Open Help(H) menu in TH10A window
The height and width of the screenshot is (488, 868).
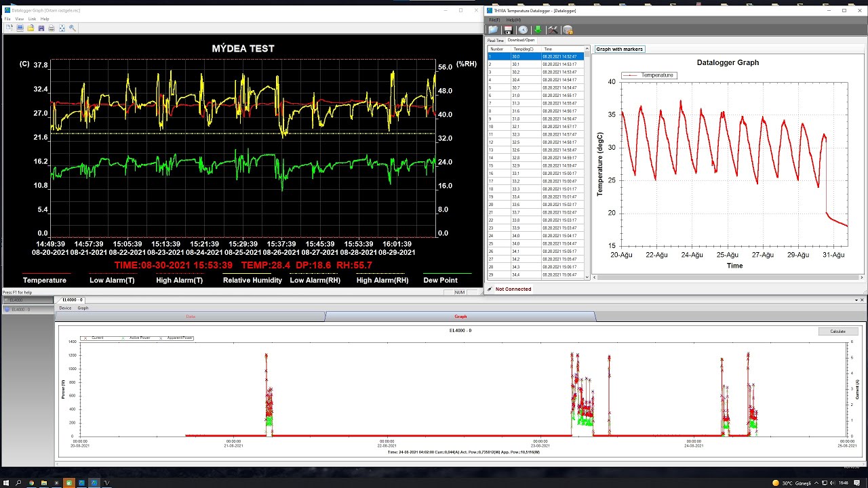513,20
